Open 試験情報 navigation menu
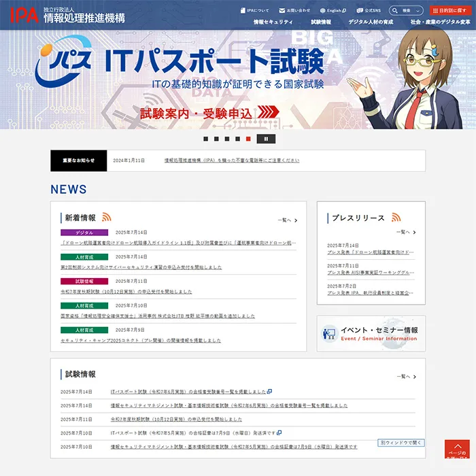476x476 pixels. coord(321,22)
